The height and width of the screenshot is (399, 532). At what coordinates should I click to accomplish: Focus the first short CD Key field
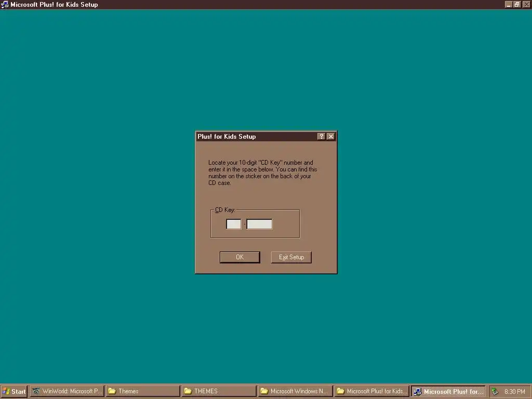pyautogui.click(x=234, y=224)
